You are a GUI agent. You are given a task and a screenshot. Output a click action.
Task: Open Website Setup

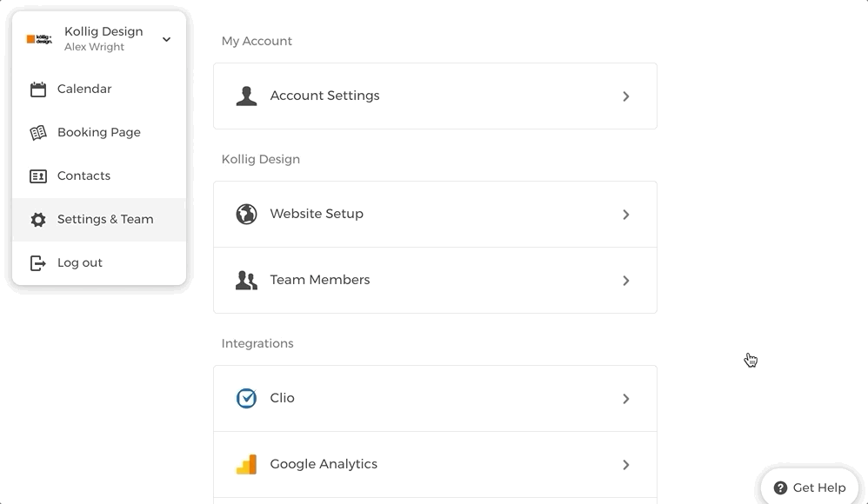435,214
